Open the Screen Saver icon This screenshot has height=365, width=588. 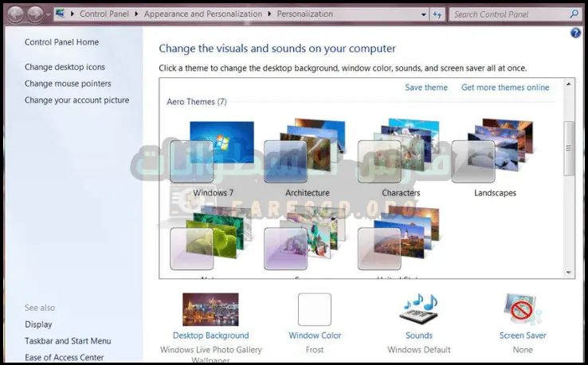(x=523, y=309)
